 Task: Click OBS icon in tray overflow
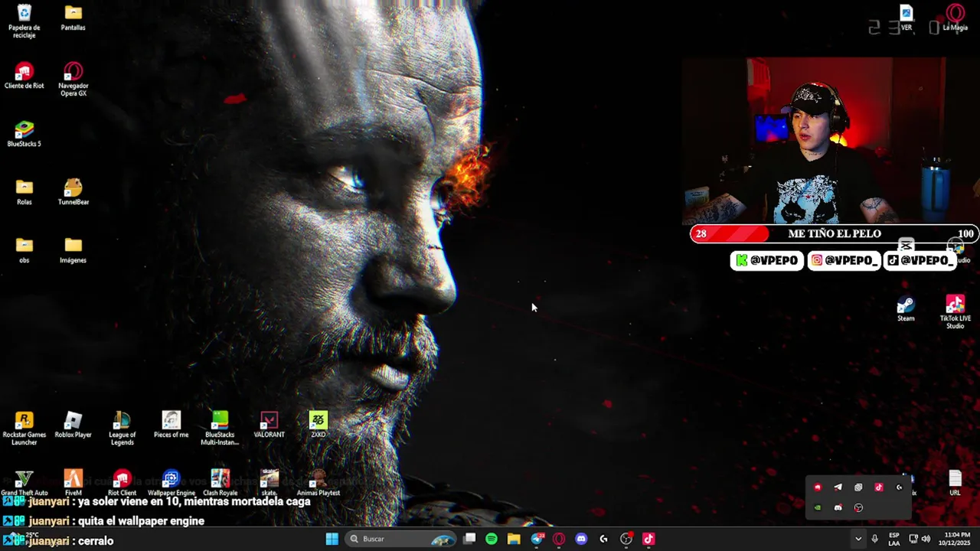coord(858,507)
